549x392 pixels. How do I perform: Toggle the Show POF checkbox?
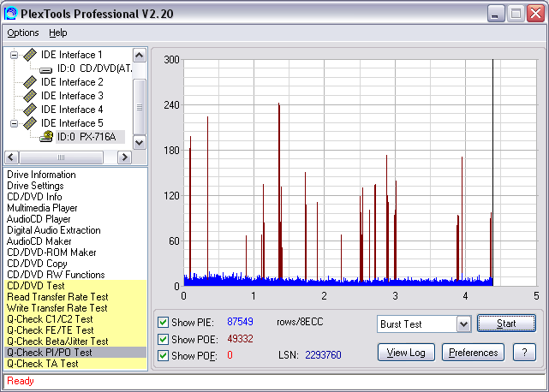[163, 355]
